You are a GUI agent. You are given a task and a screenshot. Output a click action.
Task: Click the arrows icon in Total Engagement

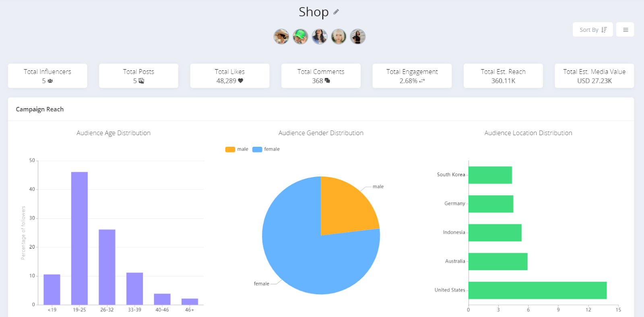coord(422,81)
